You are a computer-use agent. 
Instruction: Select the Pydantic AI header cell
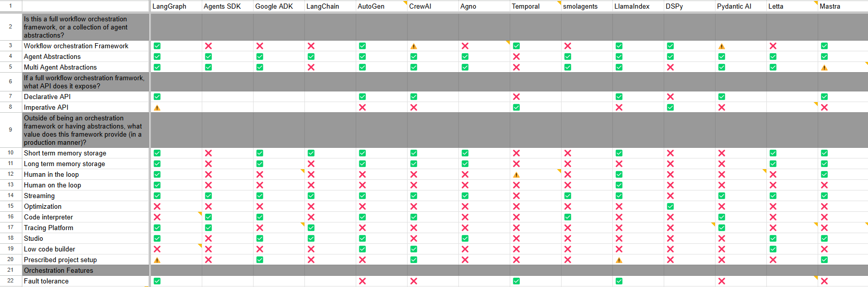(741, 6)
